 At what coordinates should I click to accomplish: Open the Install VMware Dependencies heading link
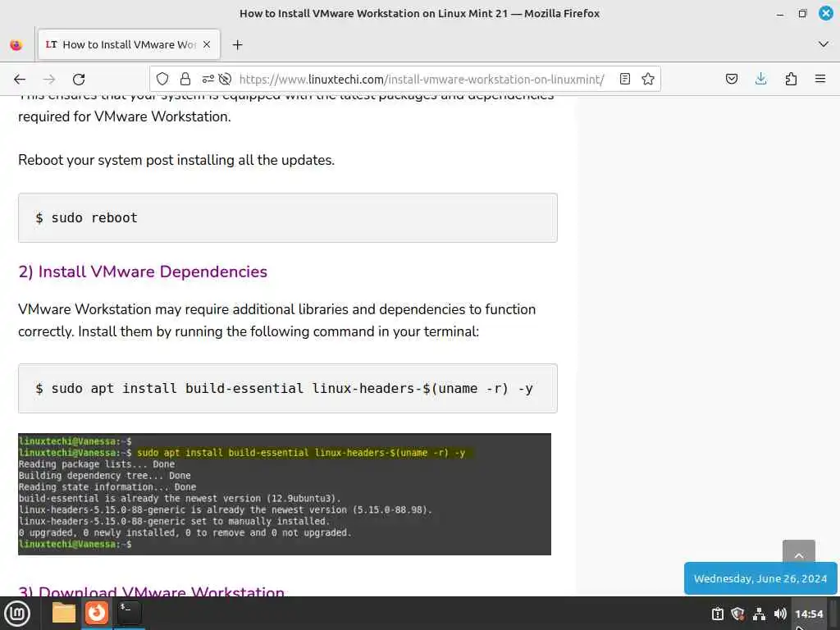click(143, 272)
